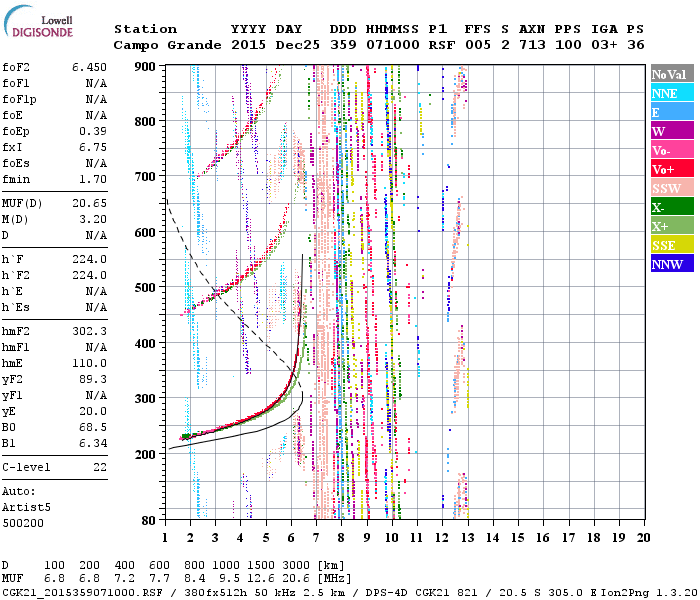700x600 pixels.
Task: Click the 80 km height axis label
Action: (149, 520)
